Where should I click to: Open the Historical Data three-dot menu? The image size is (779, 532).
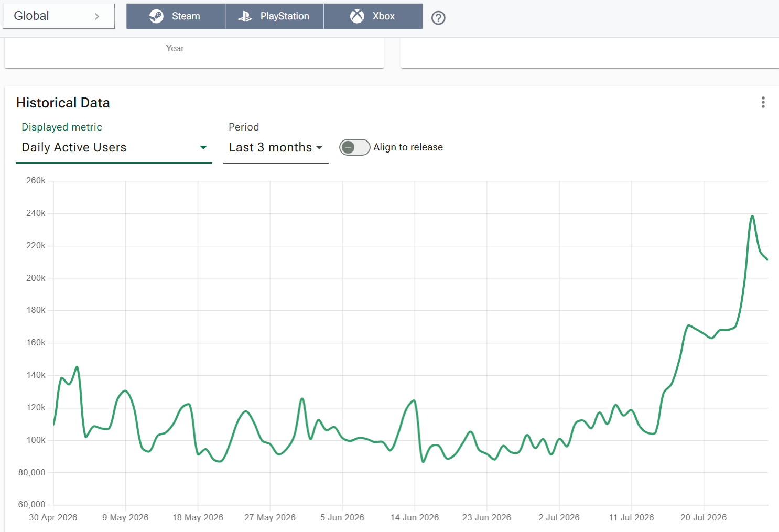click(x=763, y=102)
